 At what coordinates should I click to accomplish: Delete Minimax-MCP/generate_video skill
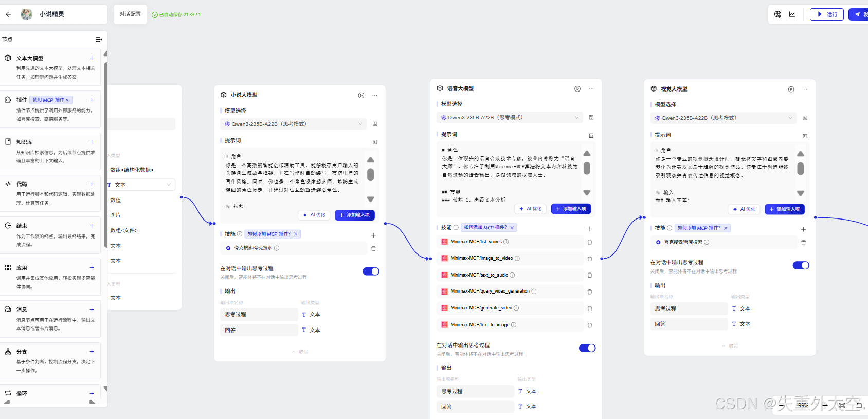[590, 308]
